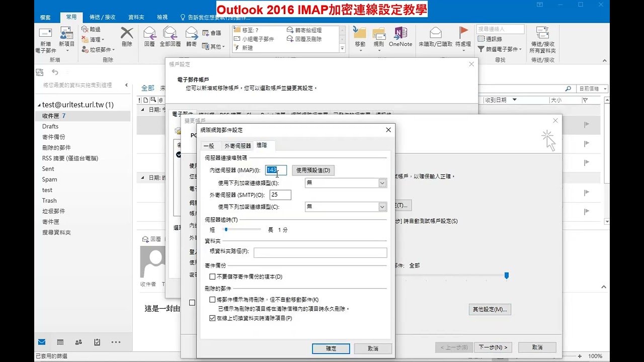
Task: Click the root folder path (根資料夾路徑) field
Action: pos(320,253)
